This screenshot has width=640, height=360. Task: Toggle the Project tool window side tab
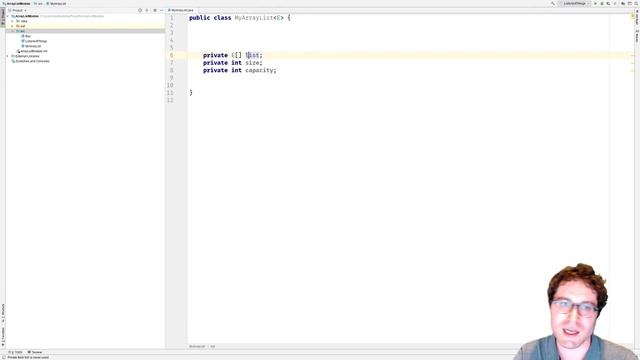[x=2, y=17]
